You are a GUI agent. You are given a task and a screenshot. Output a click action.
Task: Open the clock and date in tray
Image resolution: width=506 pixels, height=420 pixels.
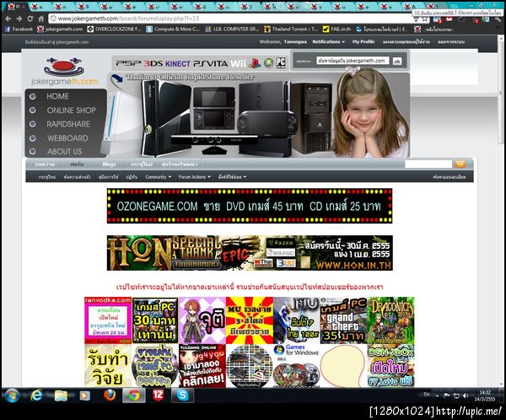pos(485,396)
